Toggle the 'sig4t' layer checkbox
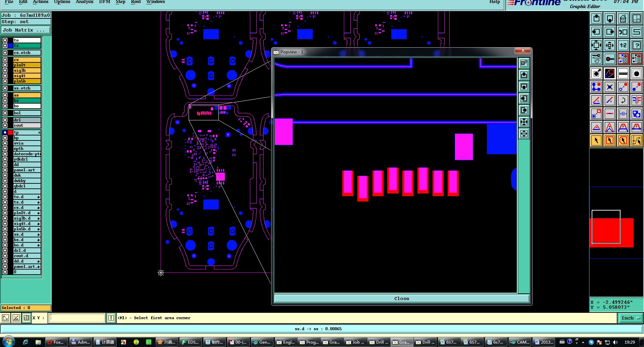The image size is (644, 347). [5, 76]
